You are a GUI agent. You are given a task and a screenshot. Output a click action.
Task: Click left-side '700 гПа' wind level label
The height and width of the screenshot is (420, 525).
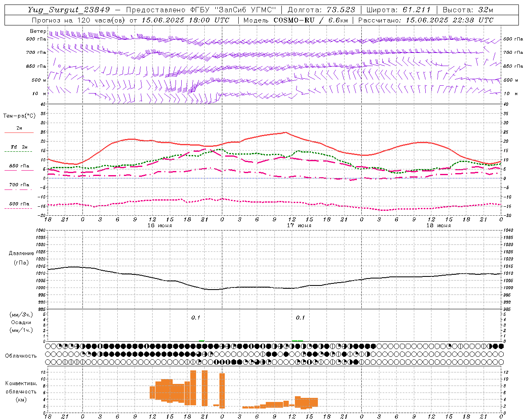[36, 52]
